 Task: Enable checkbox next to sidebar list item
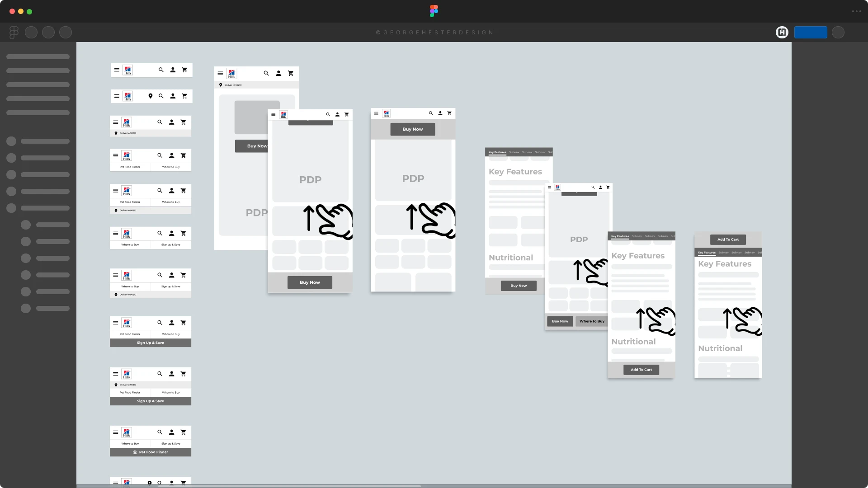(x=12, y=141)
